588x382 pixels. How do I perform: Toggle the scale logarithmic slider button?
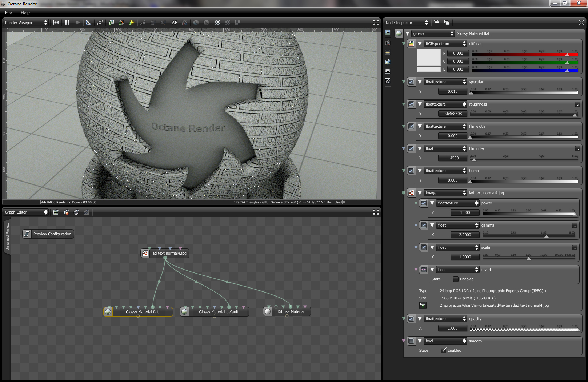(575, 247)
